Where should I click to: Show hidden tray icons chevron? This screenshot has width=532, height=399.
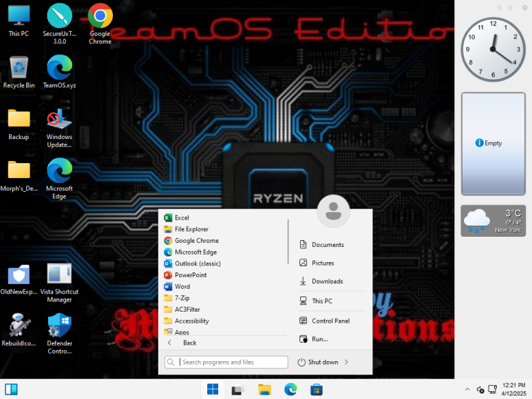click(467, 389)
